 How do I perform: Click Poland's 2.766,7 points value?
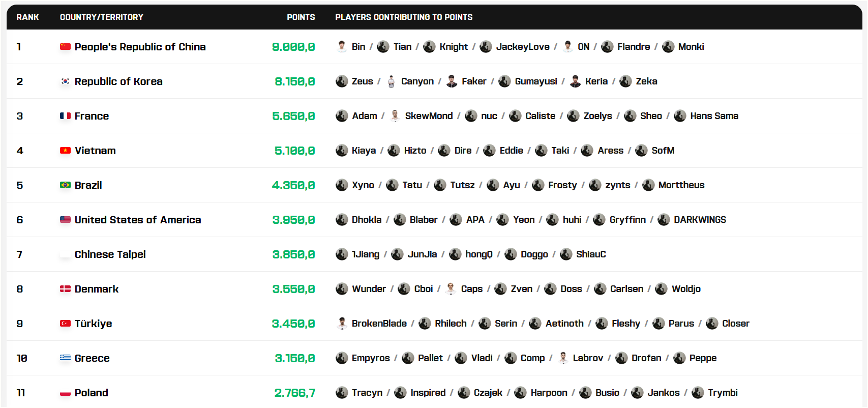click(295, 393)
